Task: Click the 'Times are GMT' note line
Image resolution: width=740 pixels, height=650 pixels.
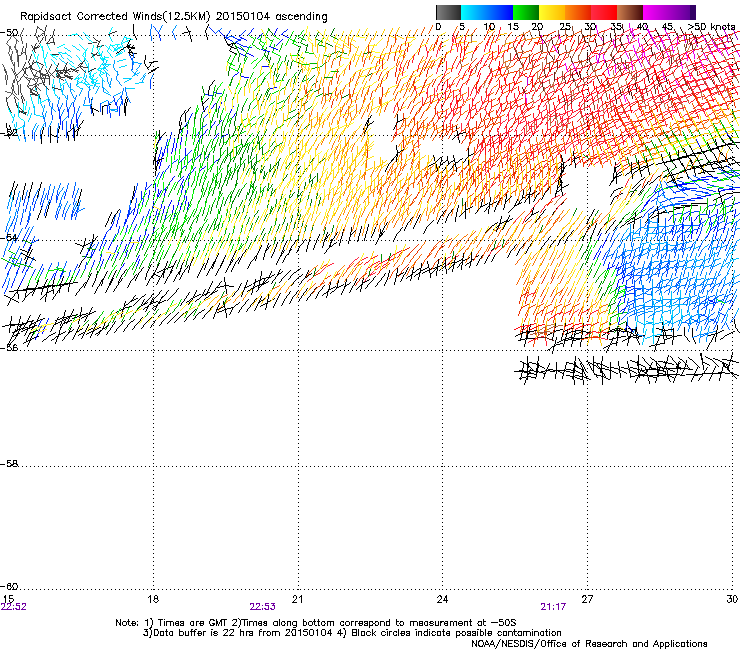Action: click(316, 623)
